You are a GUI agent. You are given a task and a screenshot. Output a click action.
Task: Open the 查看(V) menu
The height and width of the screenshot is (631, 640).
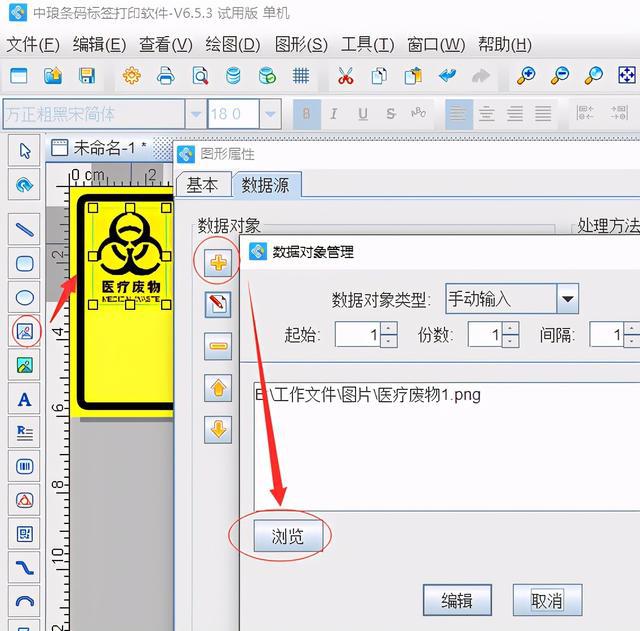[x=166, y=45]
